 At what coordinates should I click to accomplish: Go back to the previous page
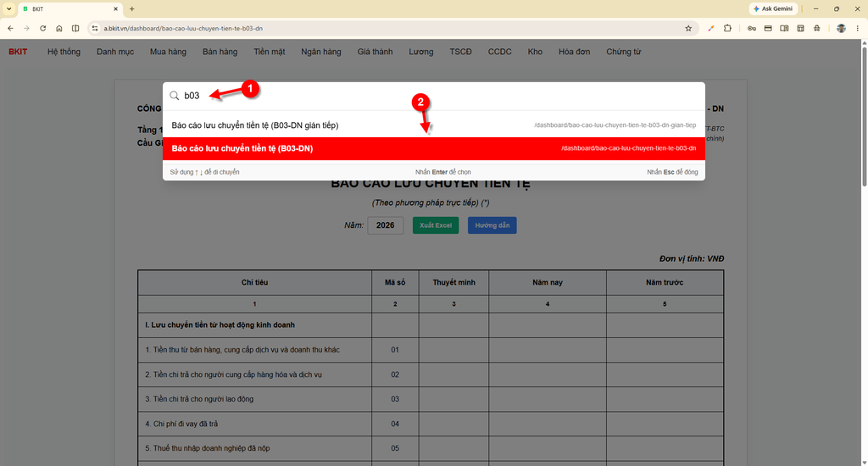coord(10,28)
